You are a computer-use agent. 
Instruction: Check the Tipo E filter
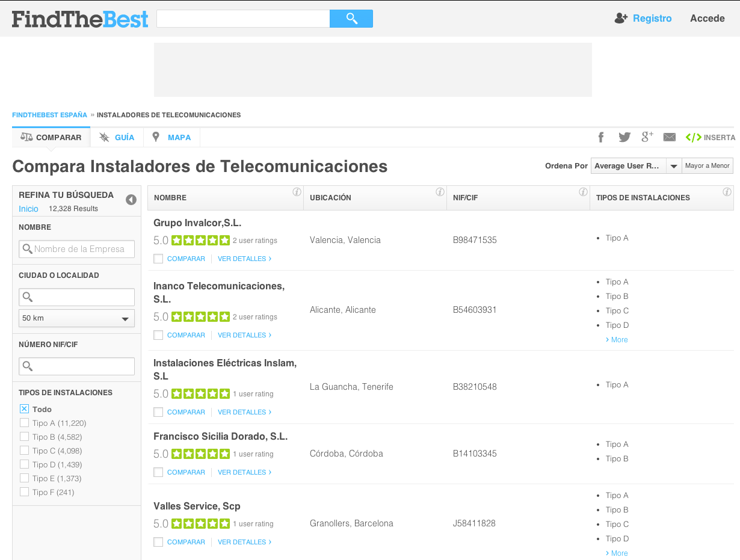24,478
